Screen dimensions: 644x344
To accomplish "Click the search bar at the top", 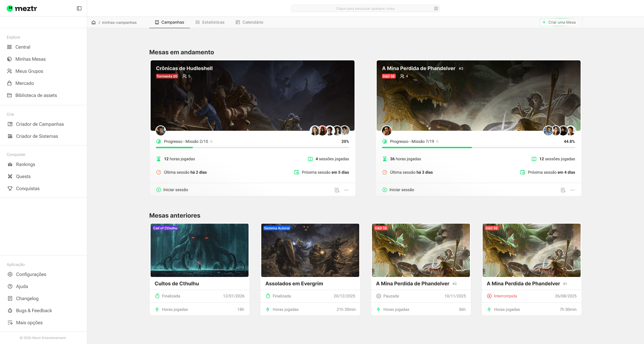I will (365, 8).
